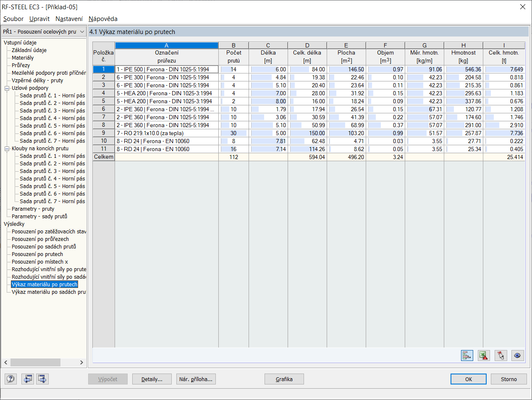Close the RF-STEEL EC3 window

pyautogui.click(x=523, y=7)
